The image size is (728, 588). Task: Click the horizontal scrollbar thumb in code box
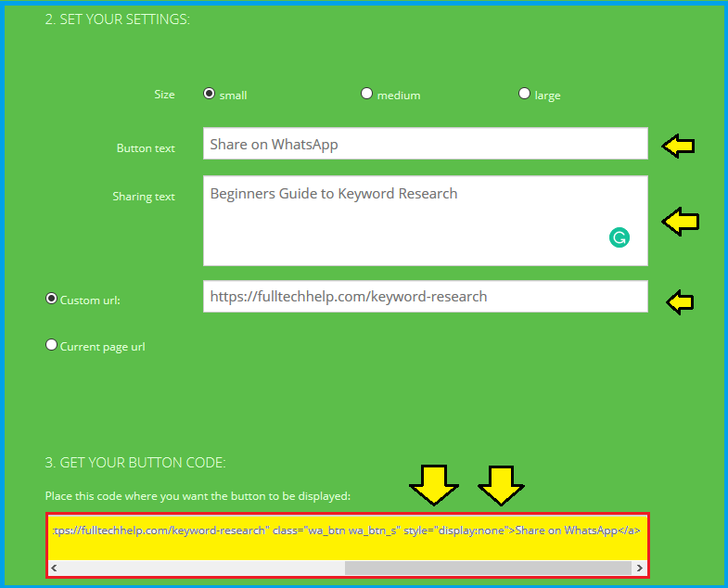point(488,568)
